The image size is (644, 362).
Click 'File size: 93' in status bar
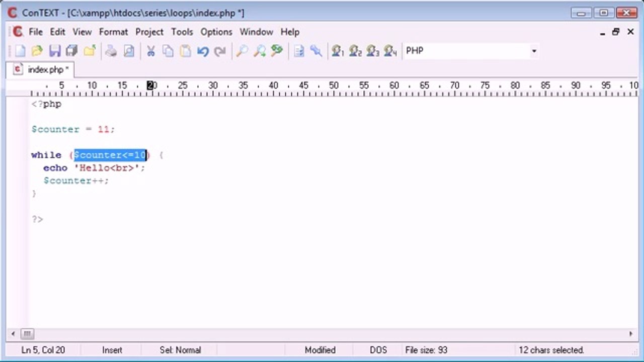tap(426, 350)
